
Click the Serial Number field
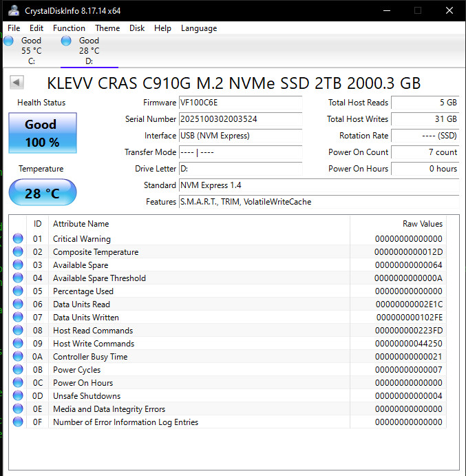[240, 119]
